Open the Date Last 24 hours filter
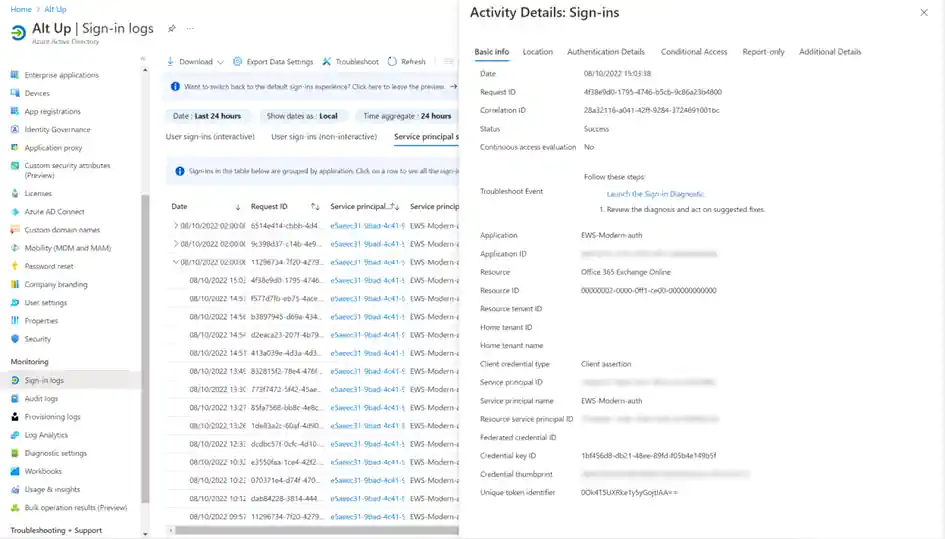This screenshot has width=945, height=539. pos(207,116)
